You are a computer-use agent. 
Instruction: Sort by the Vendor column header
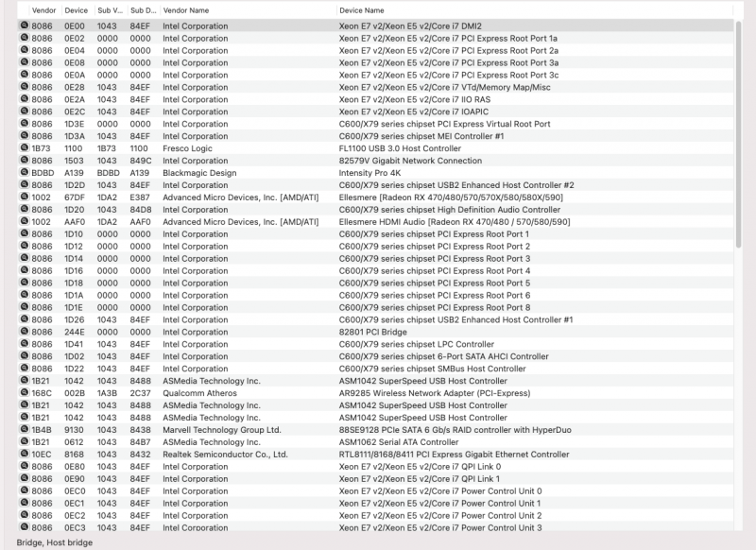pyautogui.click(x=43, y=10)
